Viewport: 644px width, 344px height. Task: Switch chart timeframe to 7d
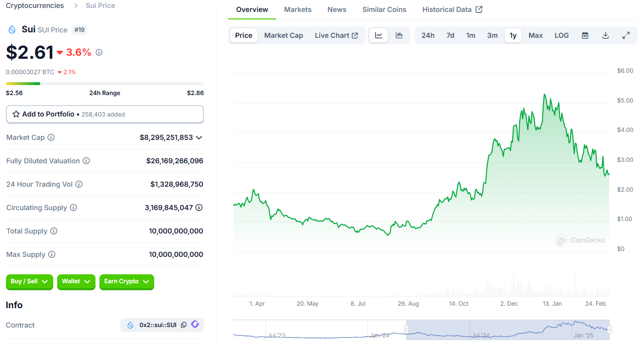tap(450, 35)
